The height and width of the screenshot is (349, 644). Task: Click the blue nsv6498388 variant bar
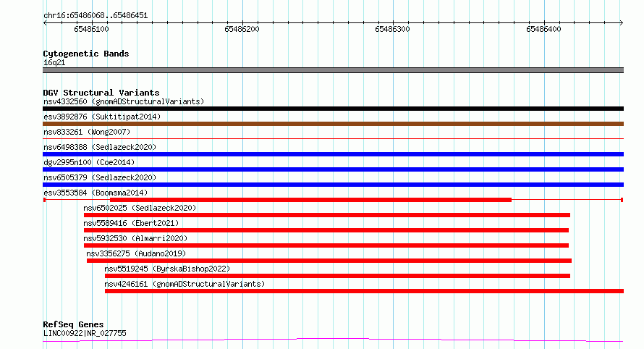coord(333,154)
